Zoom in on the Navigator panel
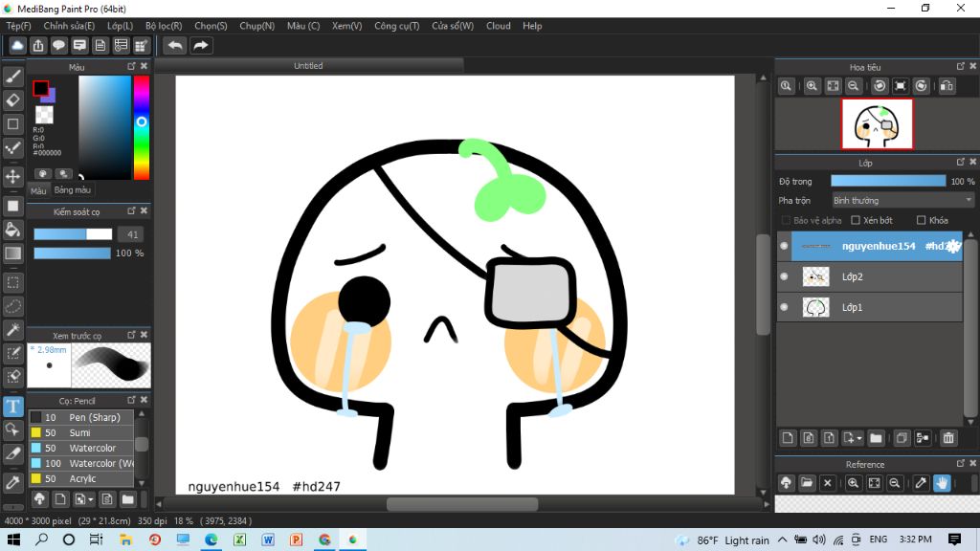 tap(812, 86)
